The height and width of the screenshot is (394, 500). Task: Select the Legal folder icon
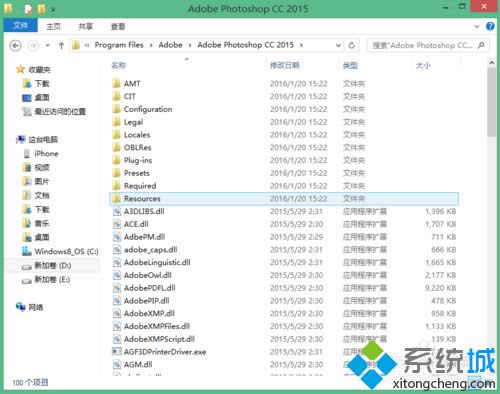[x=116, y=122]
